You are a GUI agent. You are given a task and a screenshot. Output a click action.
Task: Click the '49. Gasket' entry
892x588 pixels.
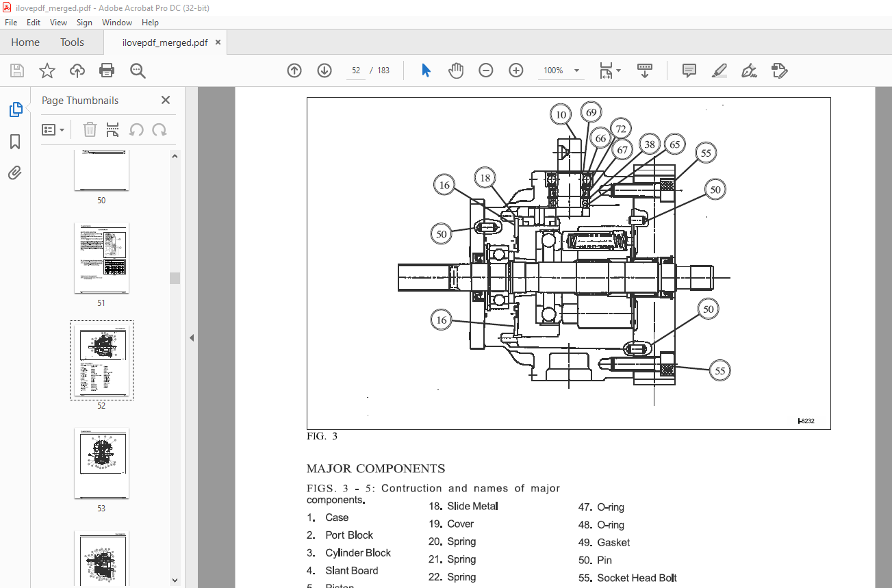pos(604,542)
